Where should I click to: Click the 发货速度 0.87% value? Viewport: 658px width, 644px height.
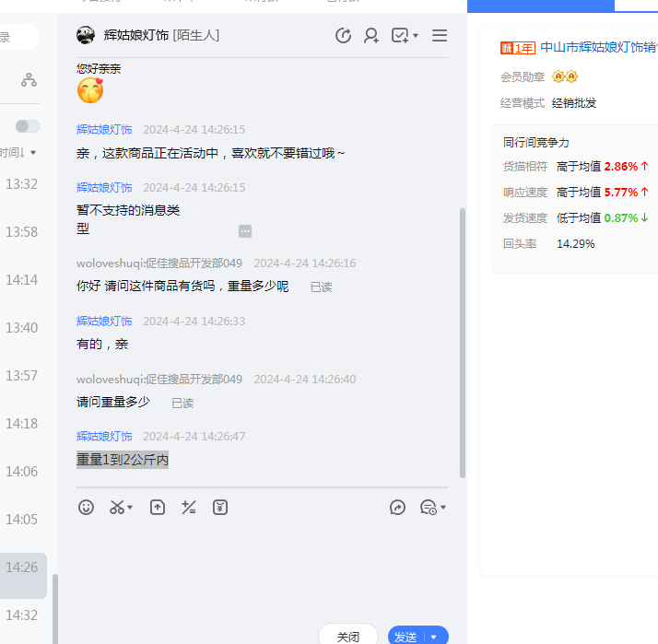coord(621,218)
